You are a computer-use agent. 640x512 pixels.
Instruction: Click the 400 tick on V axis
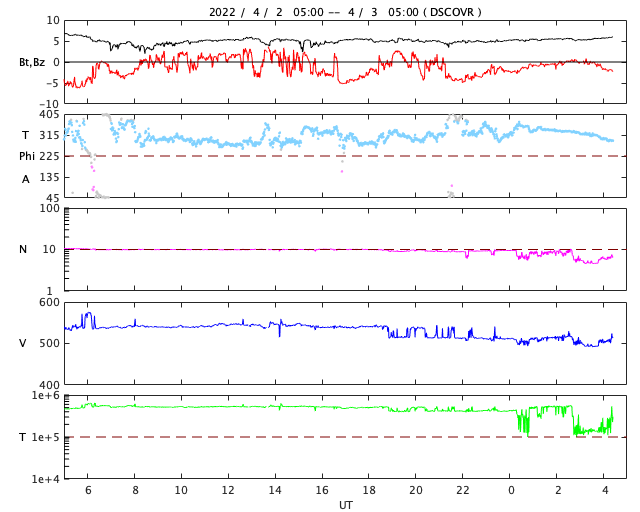[49, 385]
